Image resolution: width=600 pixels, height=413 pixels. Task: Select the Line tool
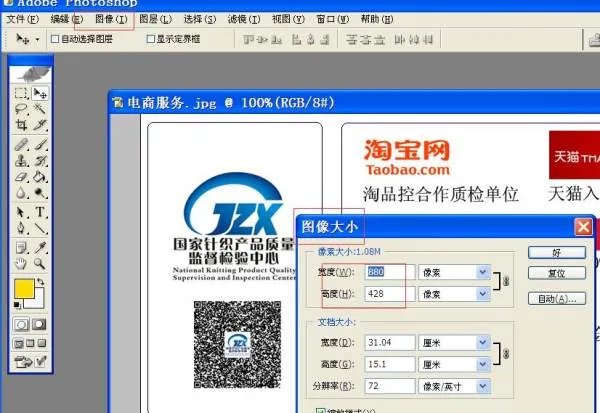pos(40,228)
